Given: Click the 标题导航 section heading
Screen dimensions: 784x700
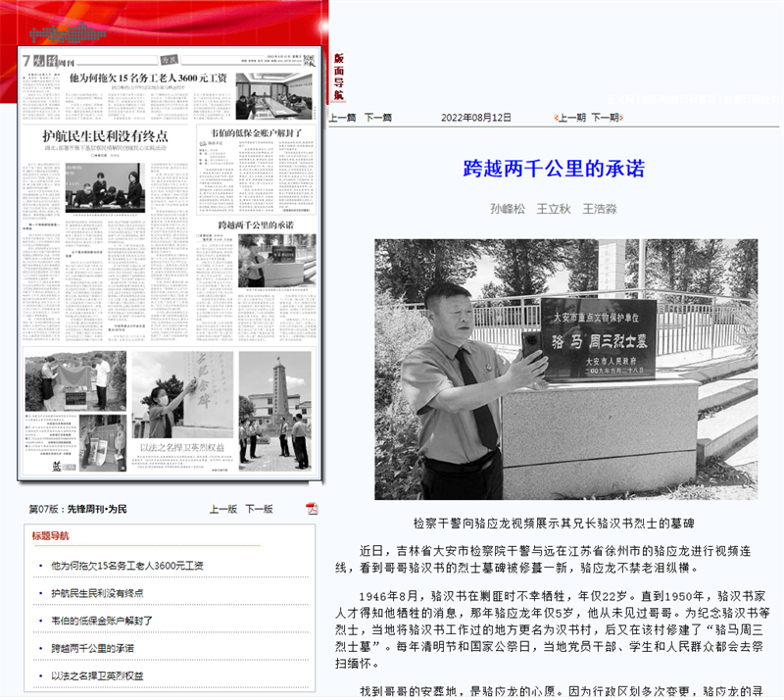Looking at the screenshot, I should click(x=51, y=536).
